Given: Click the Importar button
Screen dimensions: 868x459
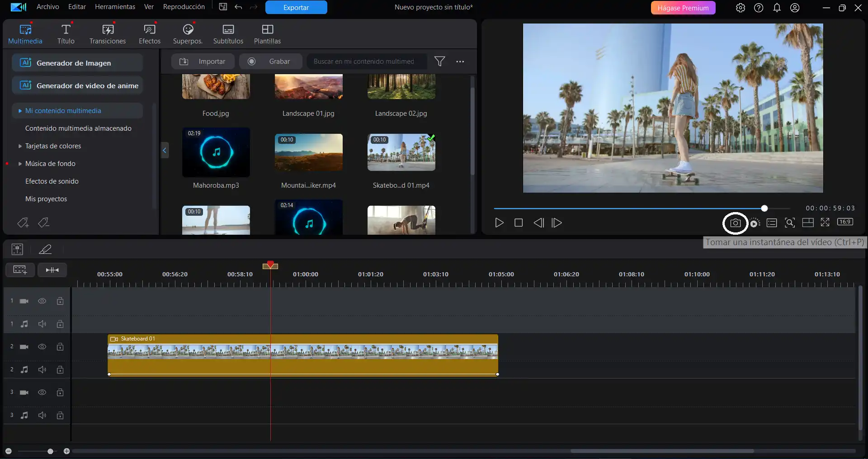Looking at the screenshot, I should [203, 62].
